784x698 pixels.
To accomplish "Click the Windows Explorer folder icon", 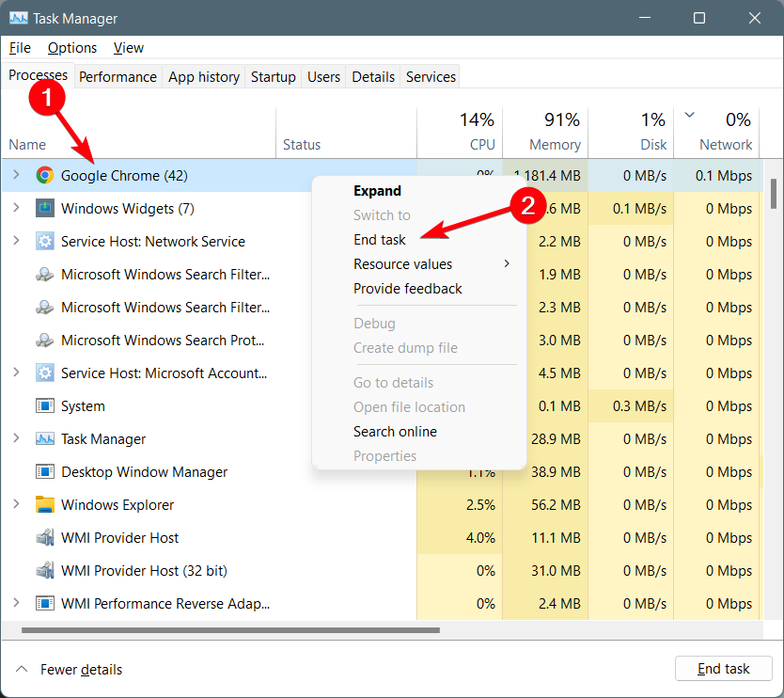I will tap(45, 504).
